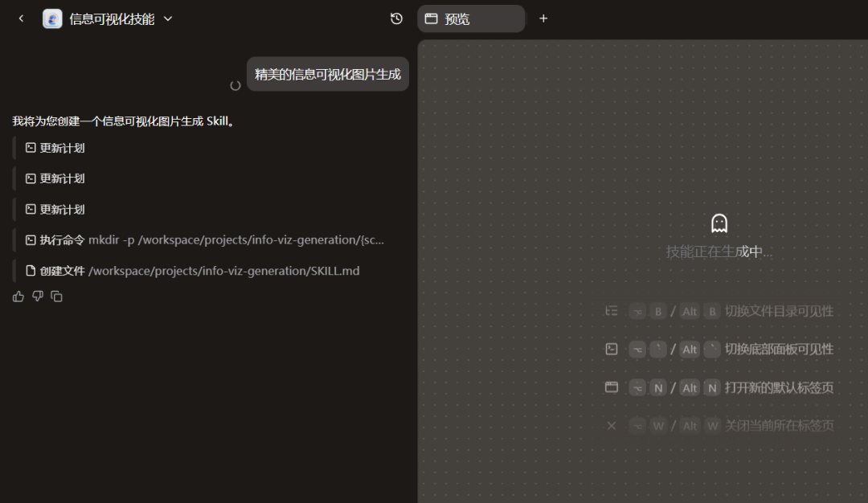
Task: Click the 切换底部面板可见性 shortcut
Action: [x=778, y=349]
